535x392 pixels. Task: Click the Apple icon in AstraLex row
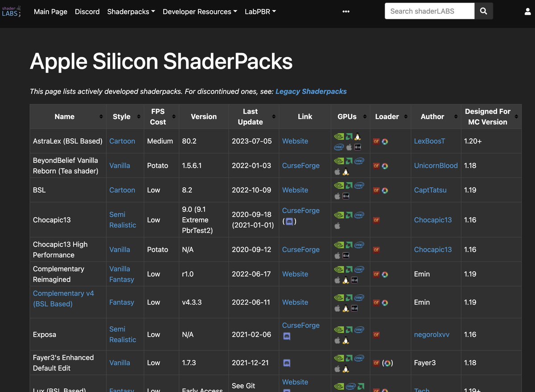click(x=349, y=147)
